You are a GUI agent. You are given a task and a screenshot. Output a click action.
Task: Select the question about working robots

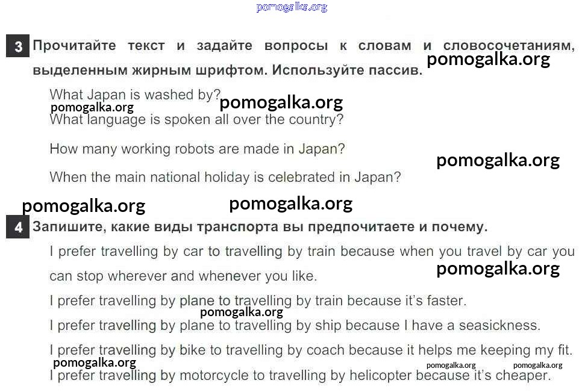pyautogui.click(x=197, y=149)
